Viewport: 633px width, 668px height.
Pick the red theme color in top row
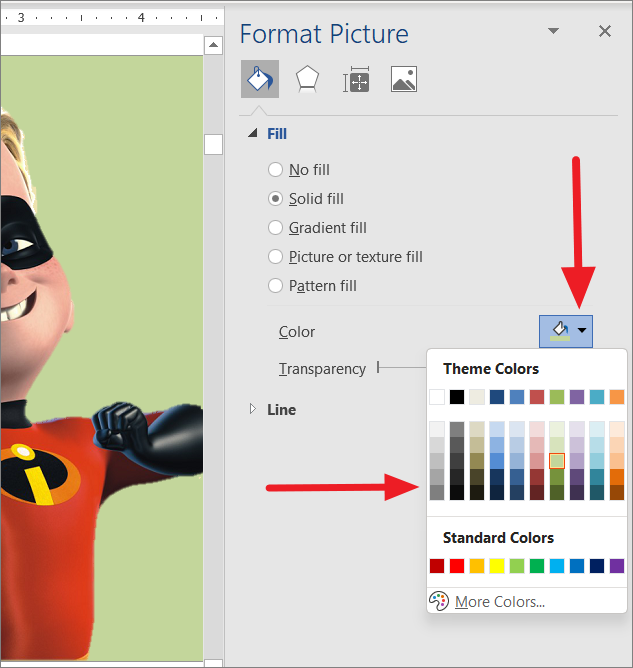(x=537, y=397)
